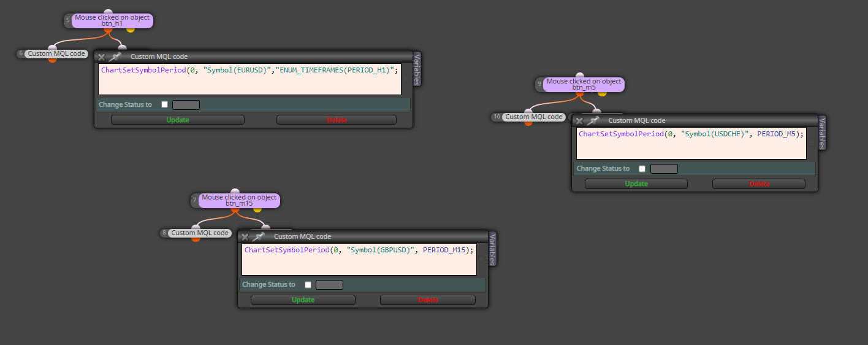
Task: Click the grey input port atop block 8
Action: 196,227
